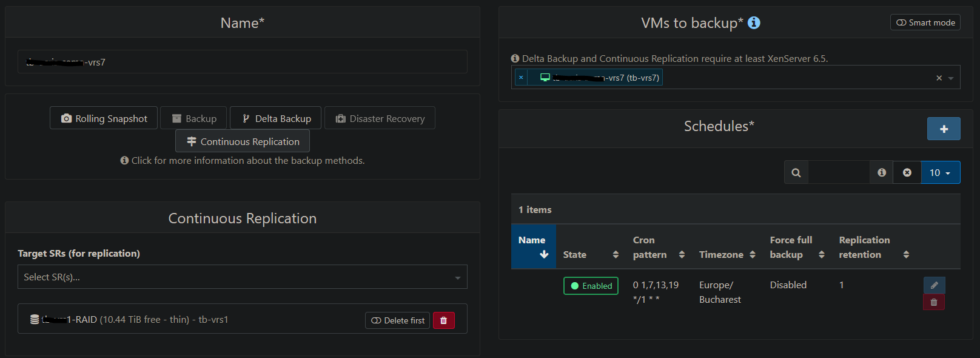This screenshot has width=980, height=358.
Task: Click the Europe/Bucharest timezone cell
Action: (x=720, y=292)
